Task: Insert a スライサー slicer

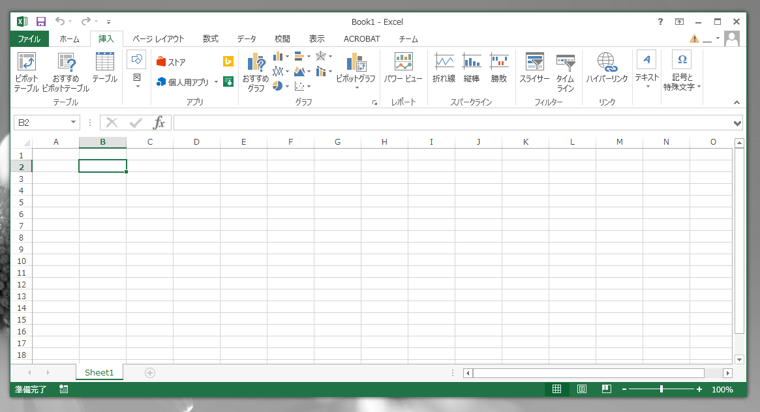Action: (x=535, y=67)
